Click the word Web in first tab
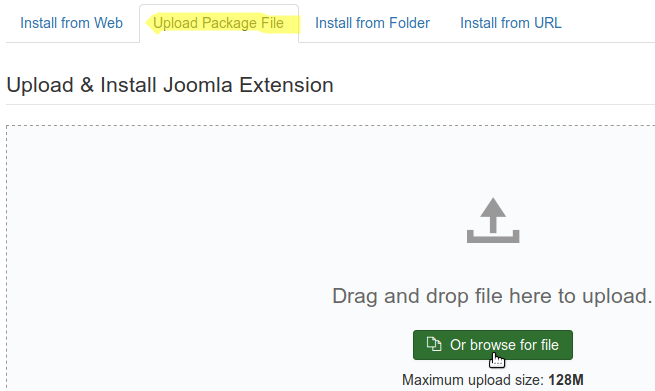This screenshot has width=655, height=391. coord(108,23)
